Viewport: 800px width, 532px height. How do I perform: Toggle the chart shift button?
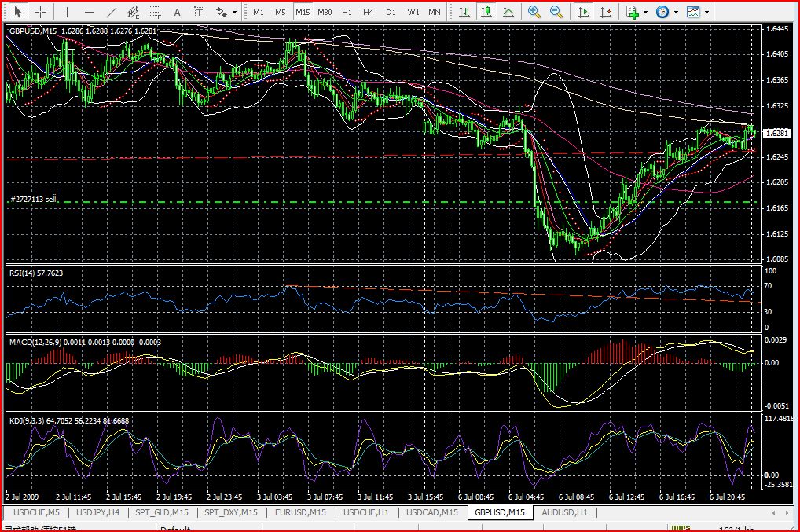click(605, 12)
